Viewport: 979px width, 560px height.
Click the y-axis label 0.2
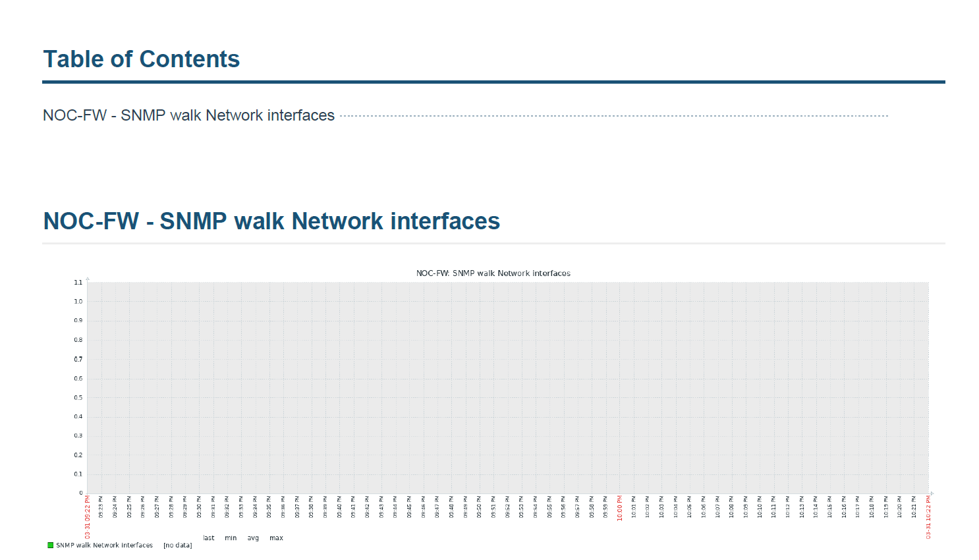(x=78, y=455)
